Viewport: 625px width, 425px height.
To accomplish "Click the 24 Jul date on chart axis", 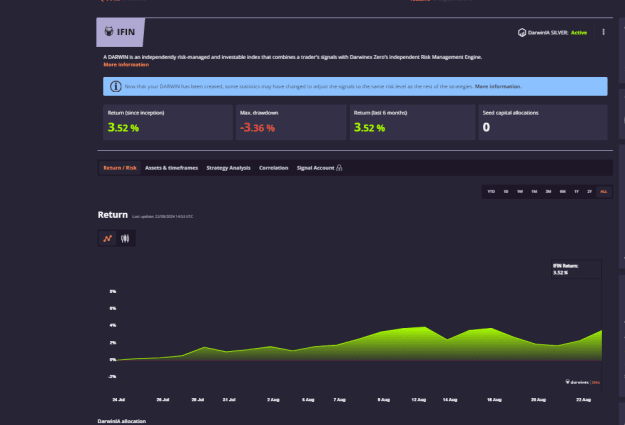I will coord(119,399).
